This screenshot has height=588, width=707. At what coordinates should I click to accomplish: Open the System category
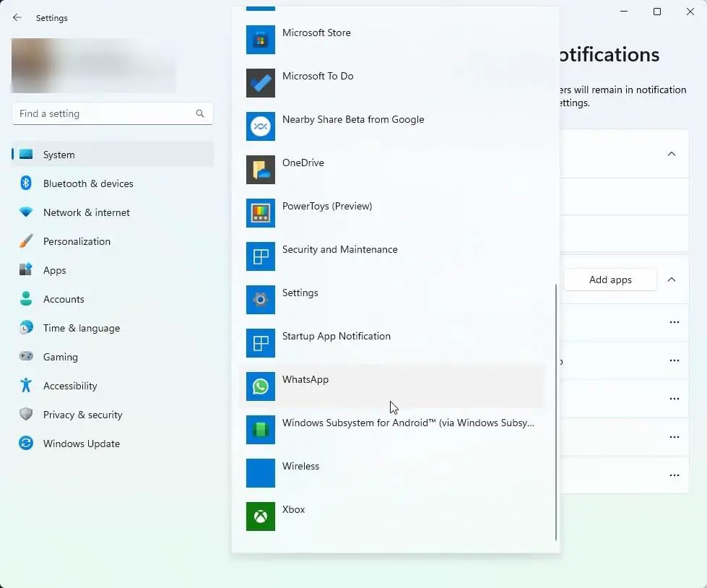point(113,154)
